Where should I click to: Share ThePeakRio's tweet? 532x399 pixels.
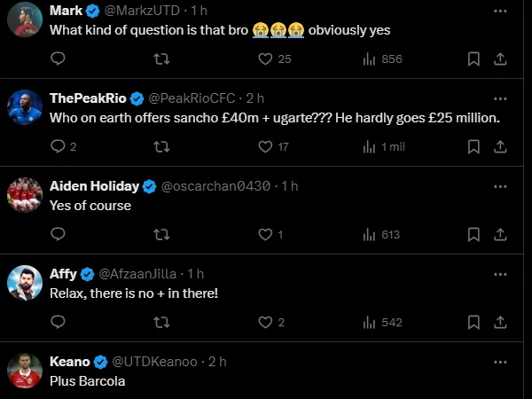[x=500, y=146]
